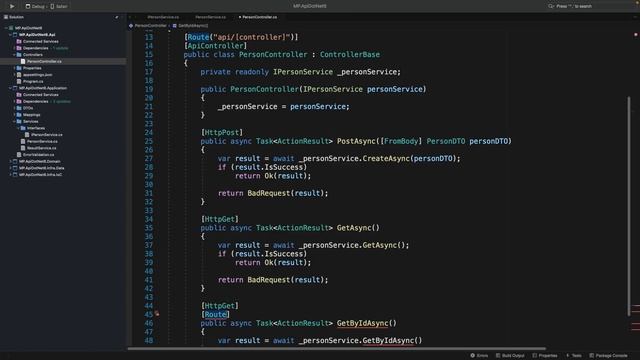The height and width of the screenshot is (360, 640).
Task: Click the Controllers folder icon
Action: (x=19, y=55)
